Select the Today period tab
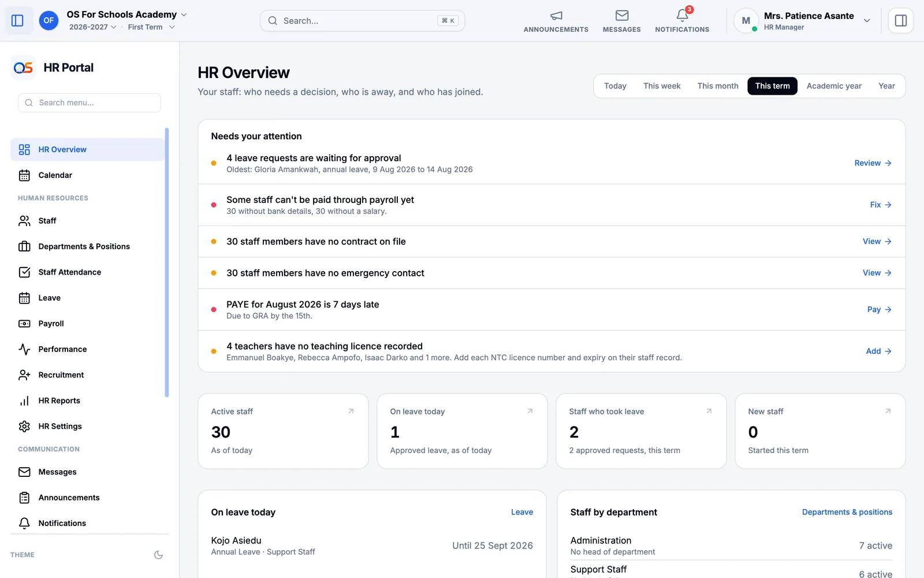The height and width of the screenshot is (578, 924). (615, 86)
